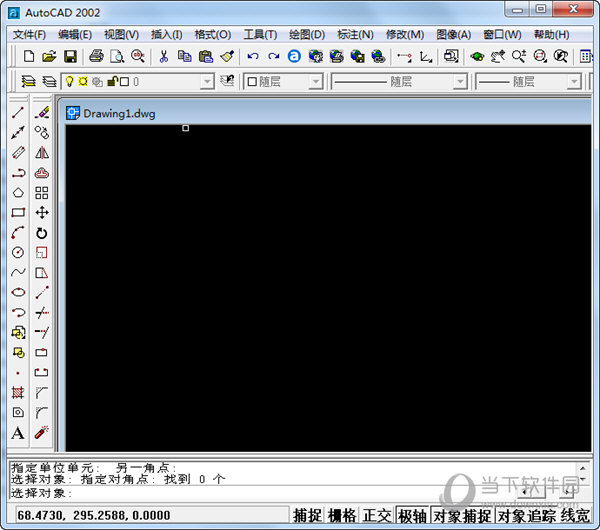The height and width of the screenshot is (530, 600).
Task: Expand the layer 0 dropdown list
Action: (x=207, y=82)
